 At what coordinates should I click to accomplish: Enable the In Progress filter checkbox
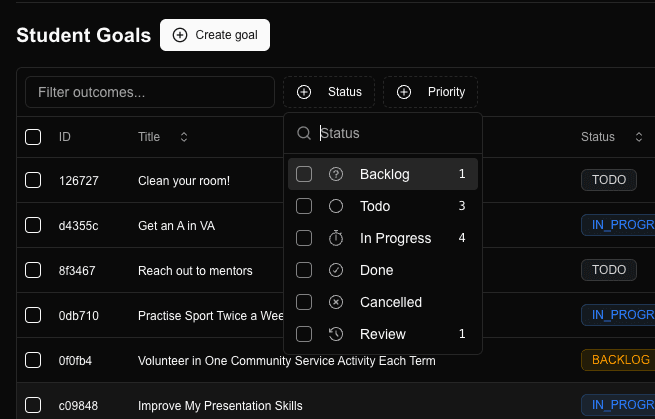coord(304,238)
